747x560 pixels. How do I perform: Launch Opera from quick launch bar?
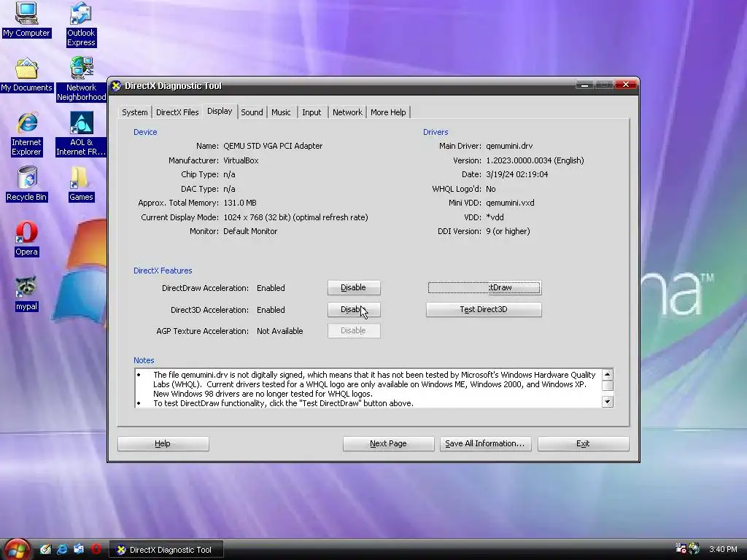(x=96, y=549)
